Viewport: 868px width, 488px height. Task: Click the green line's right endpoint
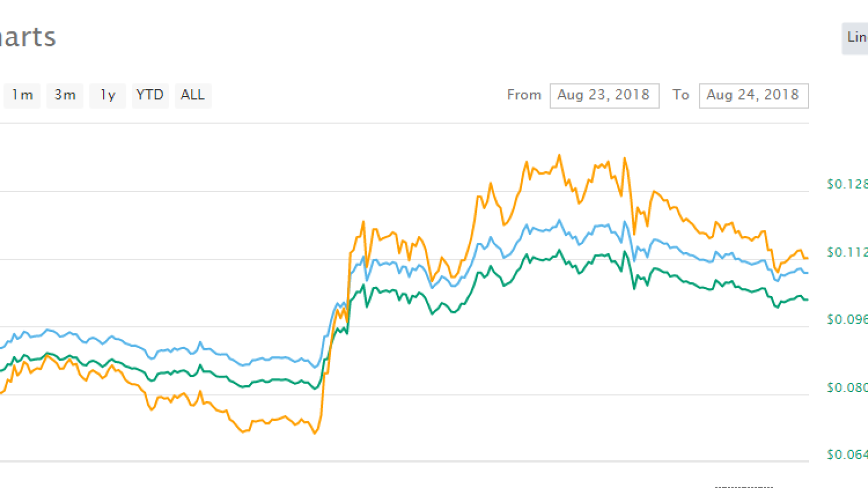tap(807, 300)
